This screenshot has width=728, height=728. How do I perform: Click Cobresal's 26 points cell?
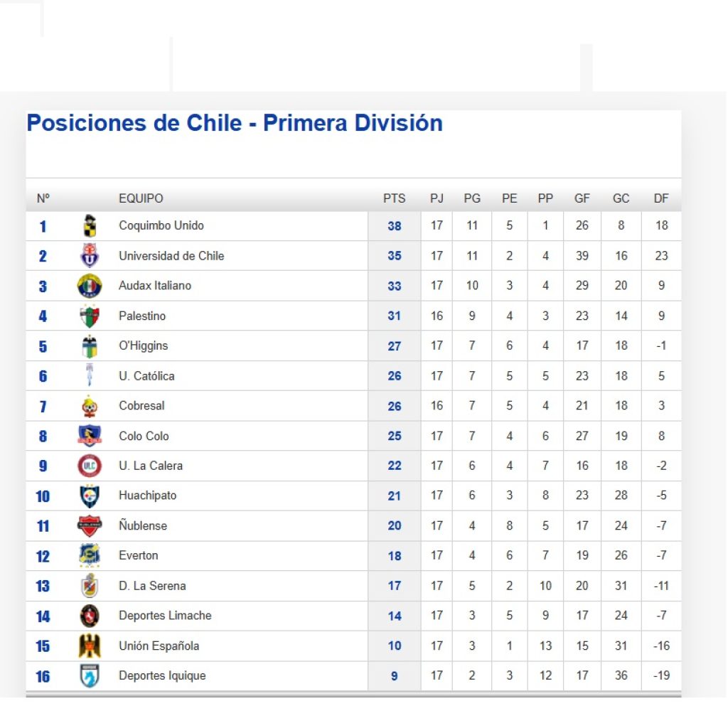[395, 406]
